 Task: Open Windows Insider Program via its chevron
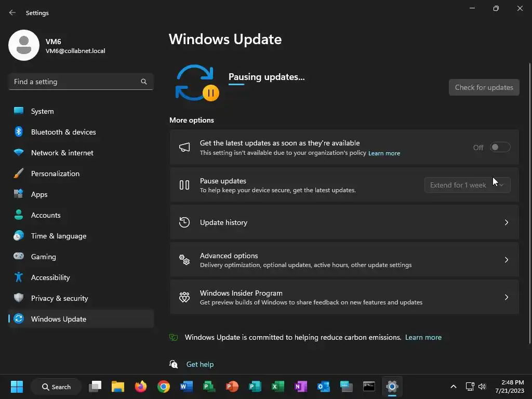[x=506, y=297]
